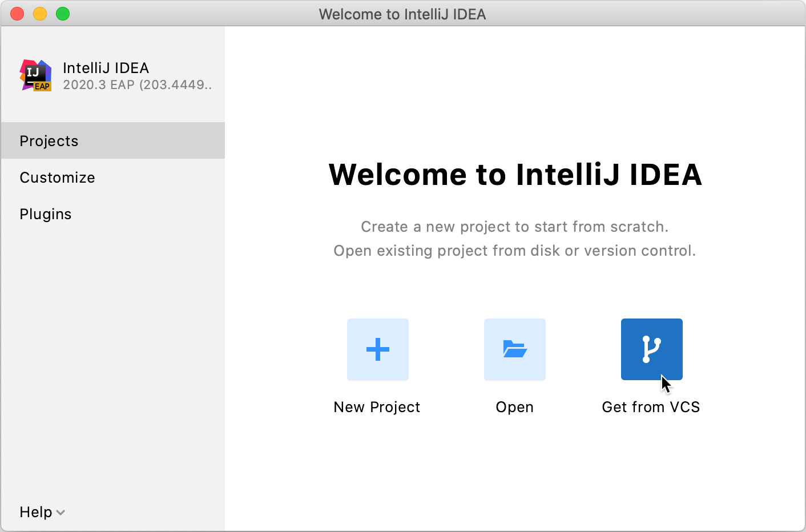806x532 pixels.
Task: Click the New Project label
Action: 377,407
